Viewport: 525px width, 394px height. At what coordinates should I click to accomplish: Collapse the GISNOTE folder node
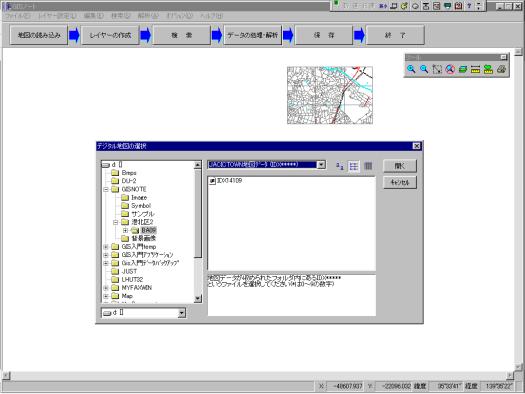[x=106, y=189]
